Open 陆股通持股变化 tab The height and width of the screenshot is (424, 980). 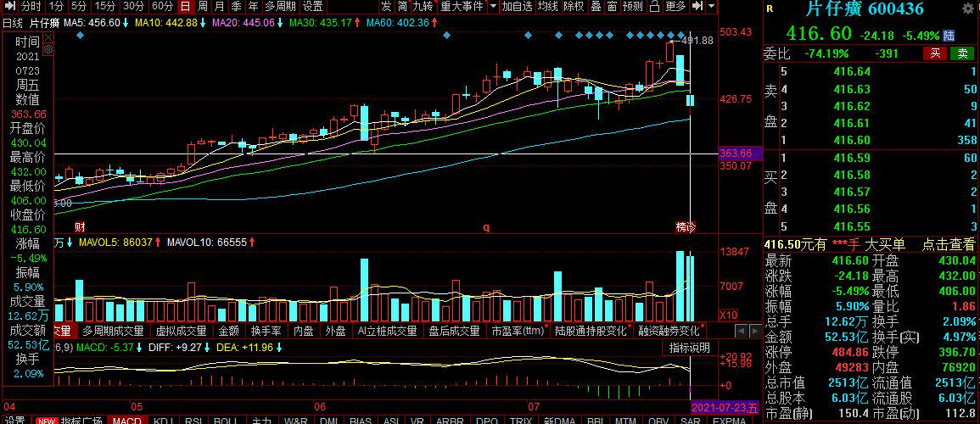591,331
